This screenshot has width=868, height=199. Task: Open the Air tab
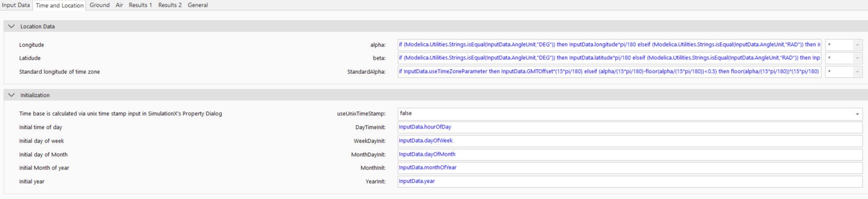(x=119, y=5)
